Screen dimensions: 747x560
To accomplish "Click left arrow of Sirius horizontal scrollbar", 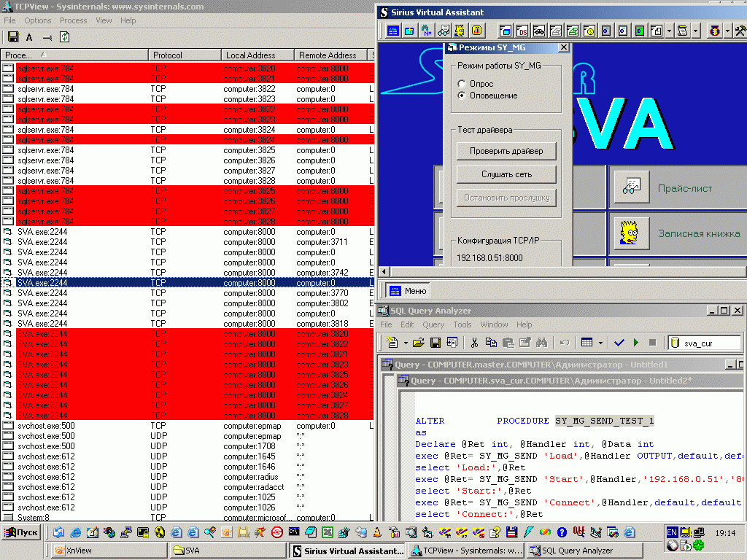I will [384, 272].
